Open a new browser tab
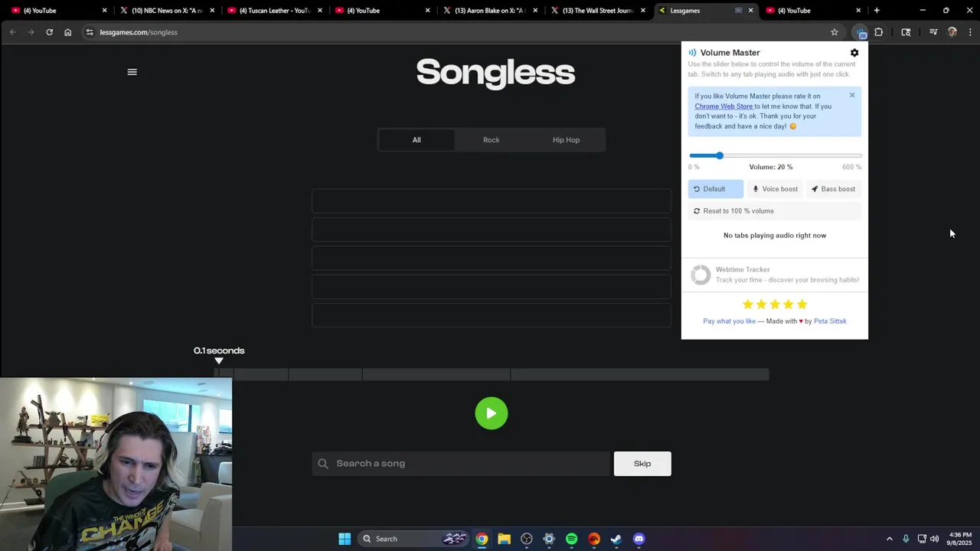This screenshot has width=980, height=551. 877,11
